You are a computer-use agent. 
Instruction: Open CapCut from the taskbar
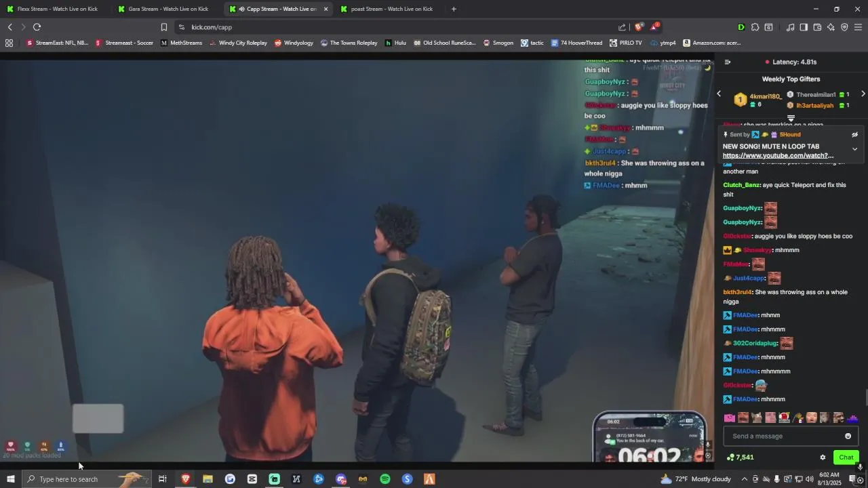point(252,479)
